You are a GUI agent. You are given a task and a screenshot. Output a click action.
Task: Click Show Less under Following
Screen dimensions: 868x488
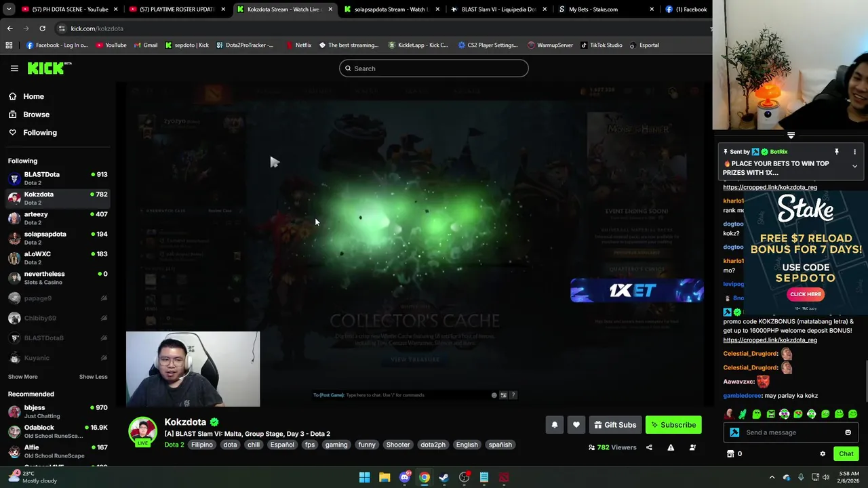tap(93, 377)
